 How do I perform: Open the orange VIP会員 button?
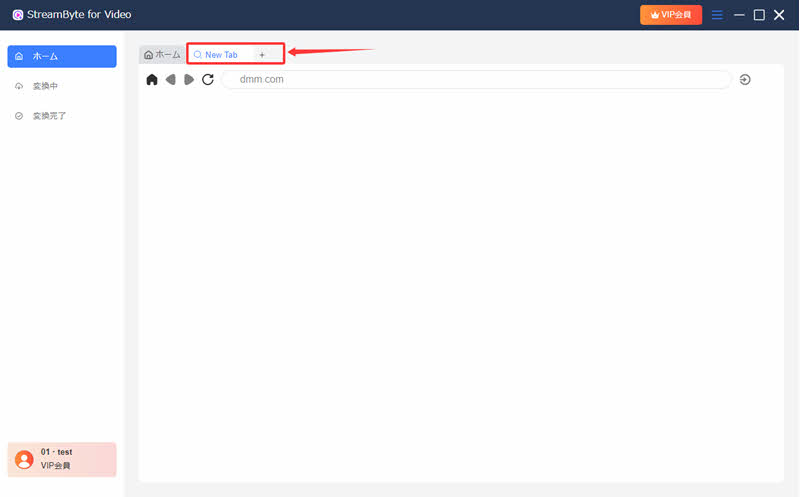pos(671,15)
